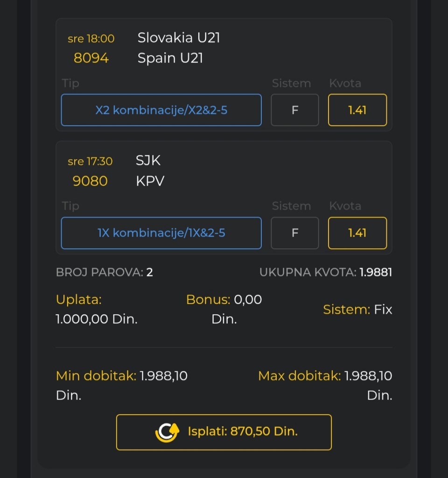Viewport: 448px width, 478px height.
Task: Tap the UKUPNA KVOTA 1.9881 value
Action: (x=376, y=272)
